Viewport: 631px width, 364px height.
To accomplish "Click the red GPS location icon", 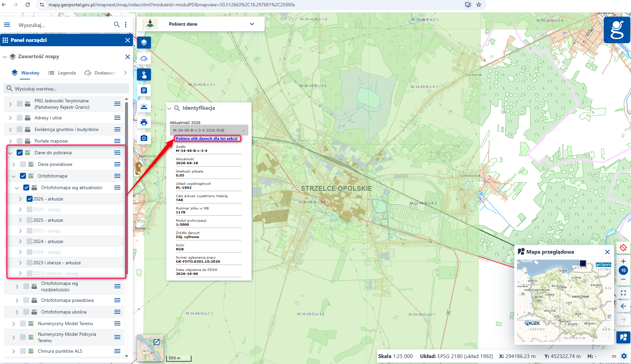I will click(x=623, y=248).
